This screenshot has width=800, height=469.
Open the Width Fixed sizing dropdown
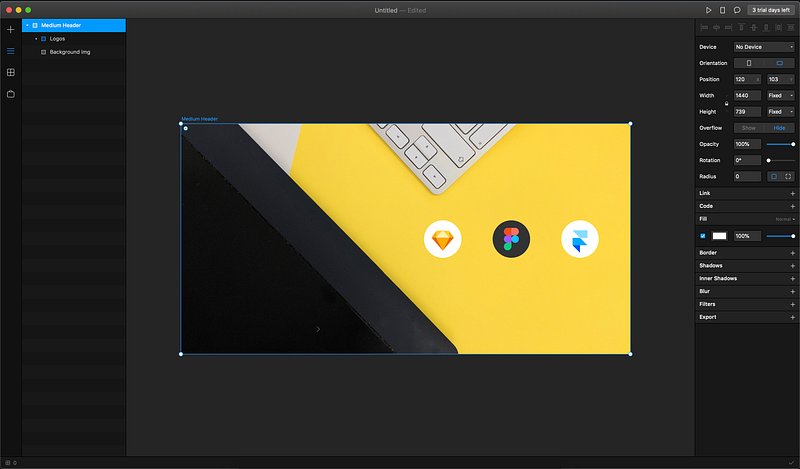781,95
